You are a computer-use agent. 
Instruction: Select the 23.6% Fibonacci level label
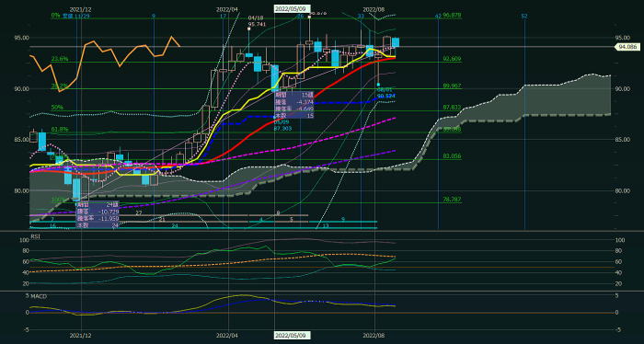coord(60,59)
